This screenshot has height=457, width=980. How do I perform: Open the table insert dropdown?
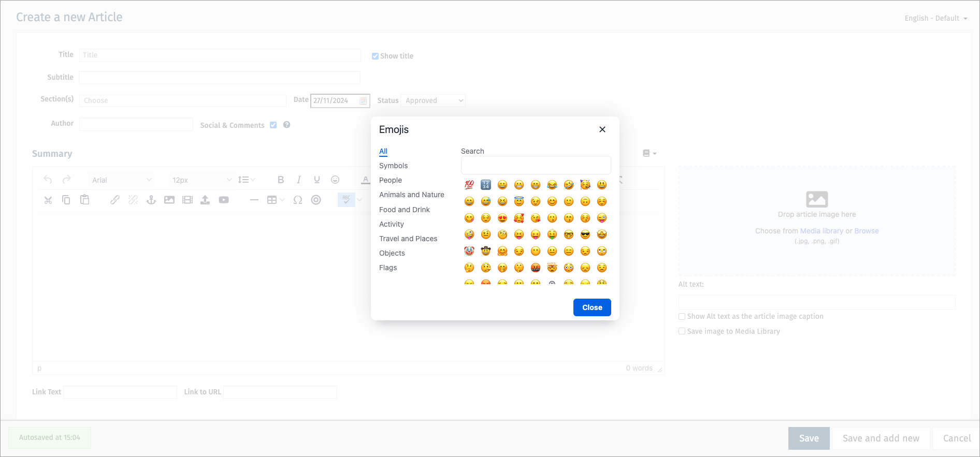[x=276, y=200]
